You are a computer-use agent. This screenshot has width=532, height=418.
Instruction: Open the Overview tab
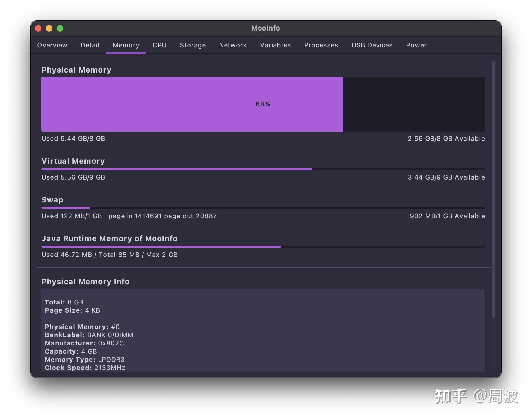click(52, 45)
